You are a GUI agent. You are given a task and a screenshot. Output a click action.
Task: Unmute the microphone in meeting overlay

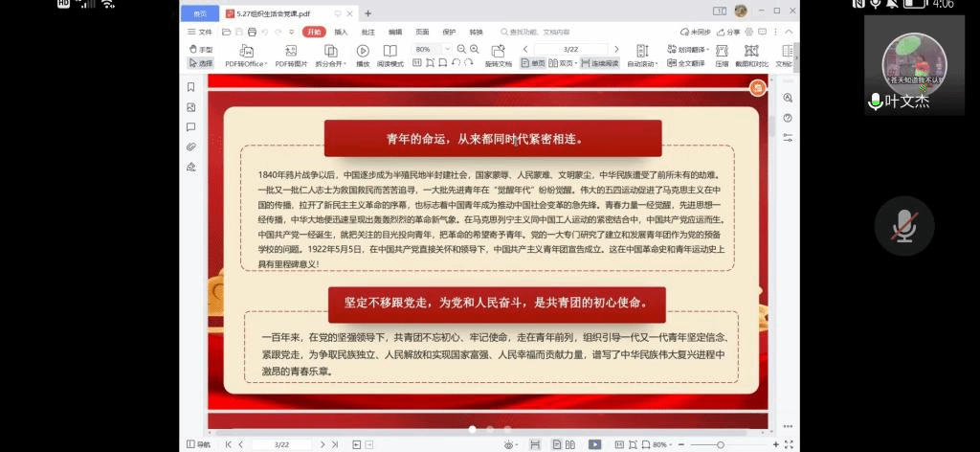coord(902,226)
